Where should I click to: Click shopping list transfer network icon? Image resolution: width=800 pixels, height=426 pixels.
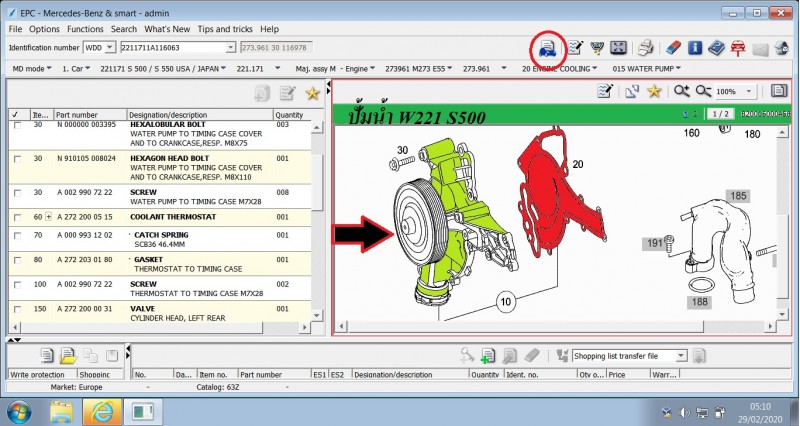pos(562,356)
